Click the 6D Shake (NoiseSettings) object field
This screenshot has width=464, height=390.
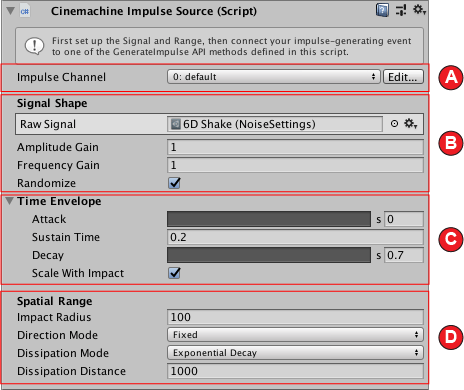pos(275,124)
